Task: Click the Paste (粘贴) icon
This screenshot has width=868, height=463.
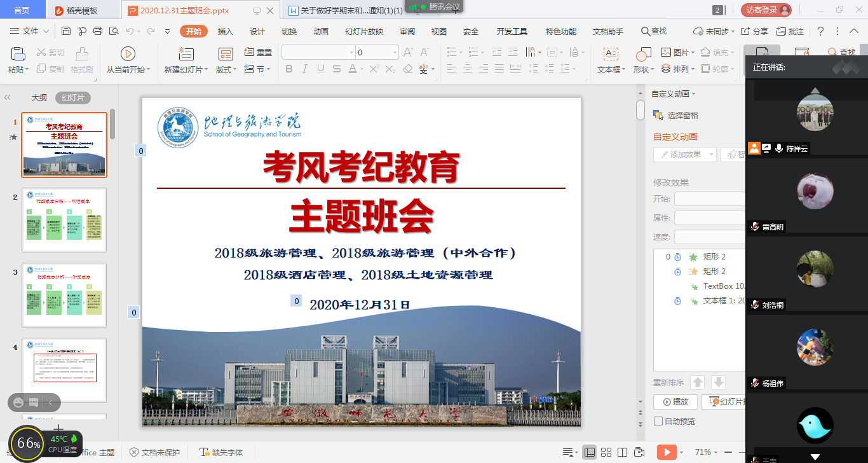Action: click(18, 55)
